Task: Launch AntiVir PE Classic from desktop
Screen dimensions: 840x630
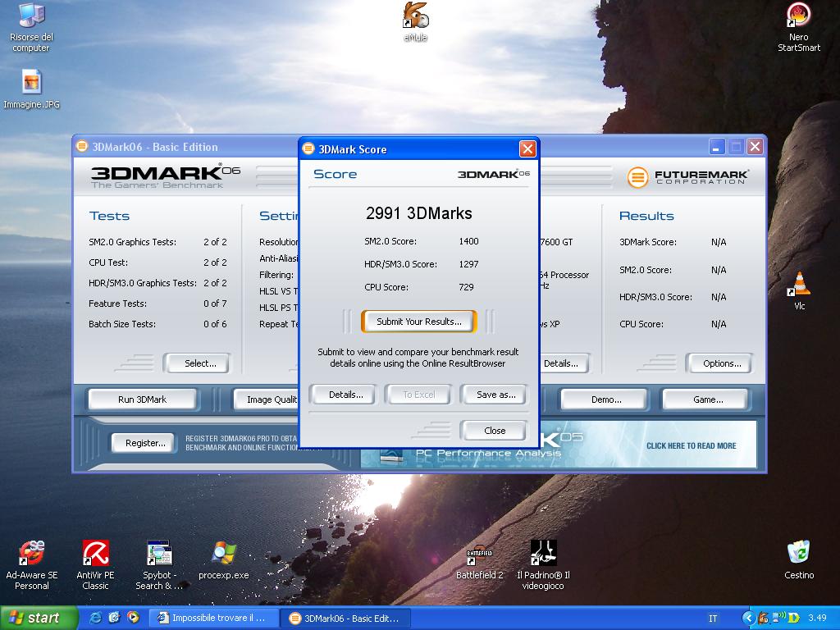Action: (95, 564)
